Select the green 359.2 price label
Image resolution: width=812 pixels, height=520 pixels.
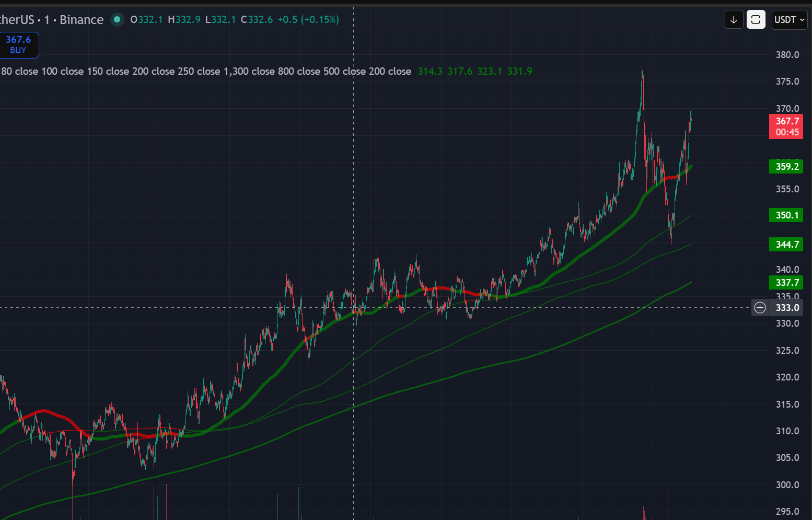pyautogui.click(x=786, y=167)
